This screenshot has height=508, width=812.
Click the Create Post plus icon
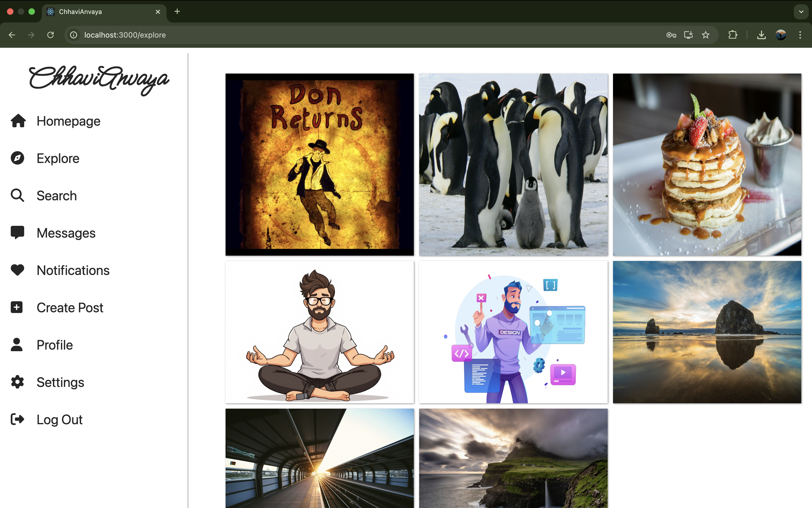17,307
